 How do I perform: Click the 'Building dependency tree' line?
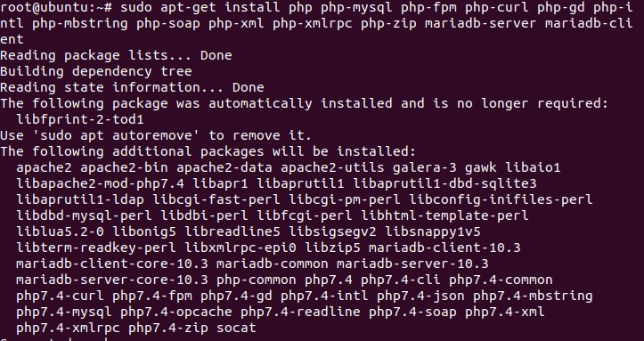(x=96, y=71)
